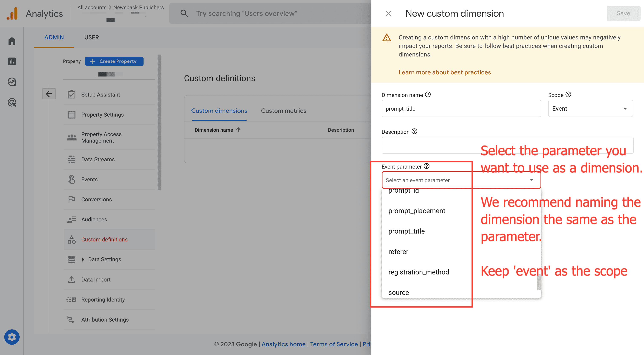The image size is (644, 355).
Task: Expand the Data Settings menu item
Action: click(x=105, y=260)
